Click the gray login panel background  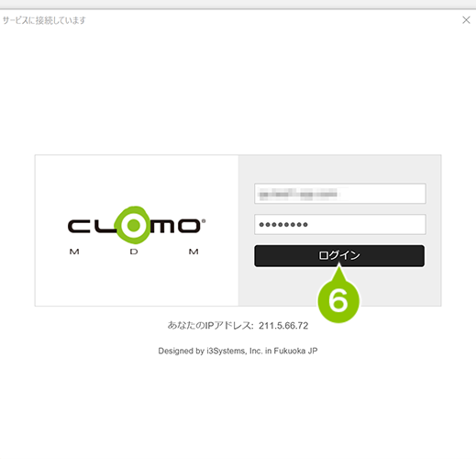[339, 170]
